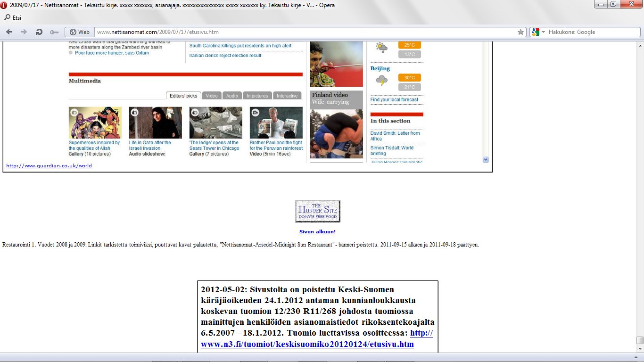644x362 pixels.
Task: Open the Hunger Site donate banner
Action: 317,211
